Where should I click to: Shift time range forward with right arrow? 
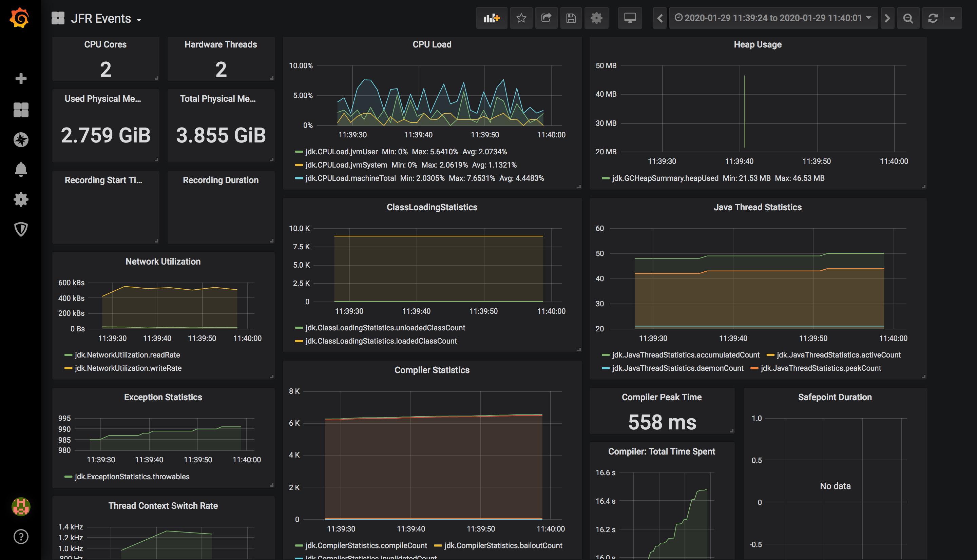pos(887,18)
